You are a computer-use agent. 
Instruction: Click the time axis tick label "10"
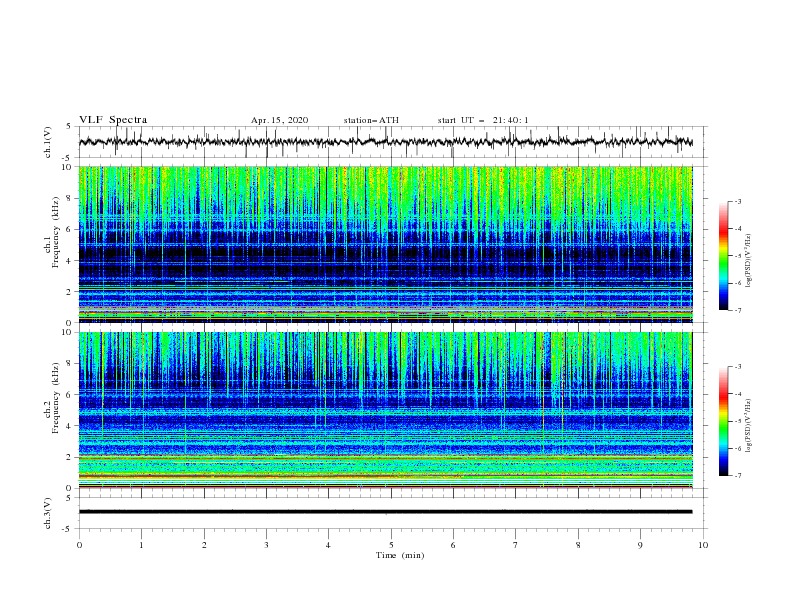click(x=703, y=545)
